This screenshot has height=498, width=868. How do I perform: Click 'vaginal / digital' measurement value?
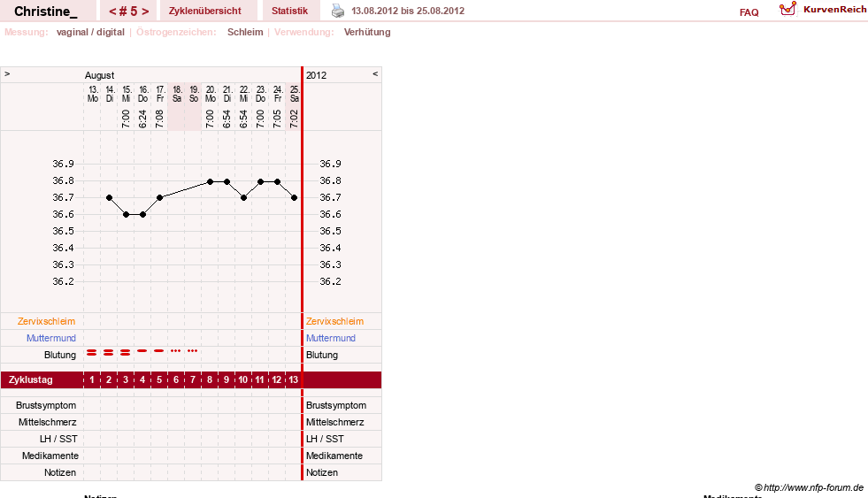90,32
